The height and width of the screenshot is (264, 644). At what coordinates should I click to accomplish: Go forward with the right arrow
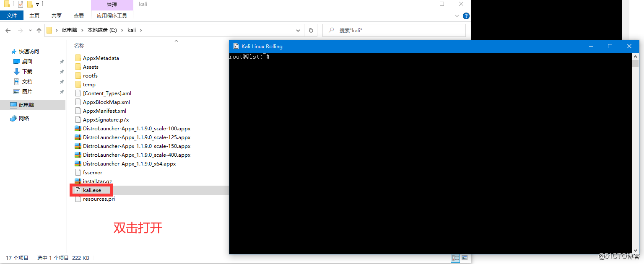click(20, 30)
